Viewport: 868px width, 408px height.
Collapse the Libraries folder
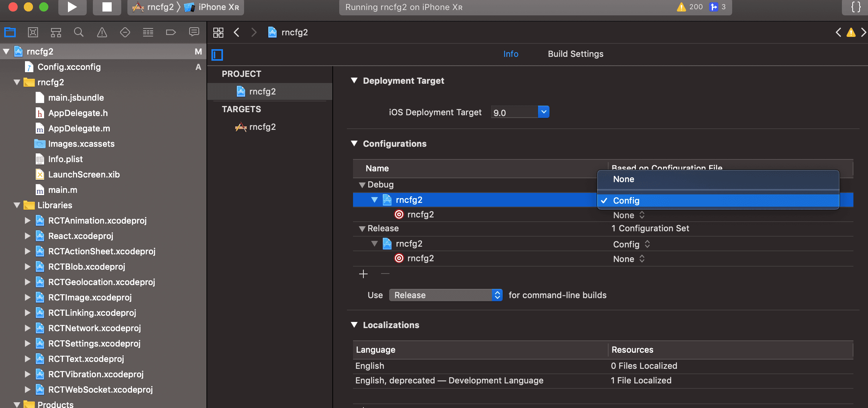pyautogui.click(x=17, y=205)
